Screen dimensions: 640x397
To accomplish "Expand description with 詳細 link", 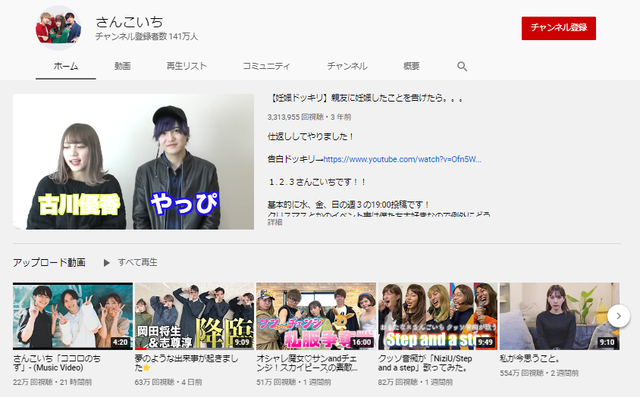I will pos(275,222).
